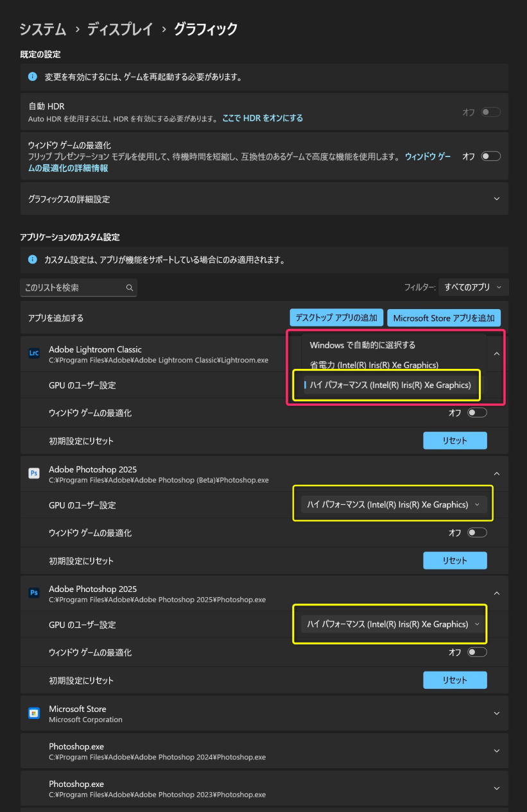Open the フィルター すべてのアプリ dropdown
527x812 pixels.
[x=474, y=287]
